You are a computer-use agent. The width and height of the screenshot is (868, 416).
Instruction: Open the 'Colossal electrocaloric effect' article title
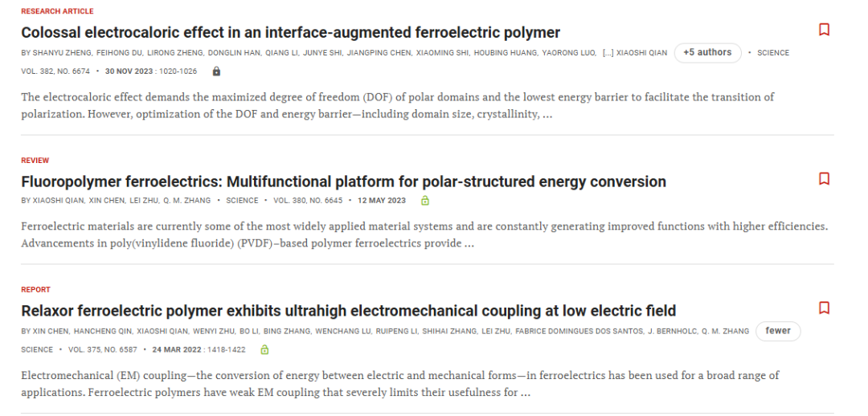click(x=291, y=33)
